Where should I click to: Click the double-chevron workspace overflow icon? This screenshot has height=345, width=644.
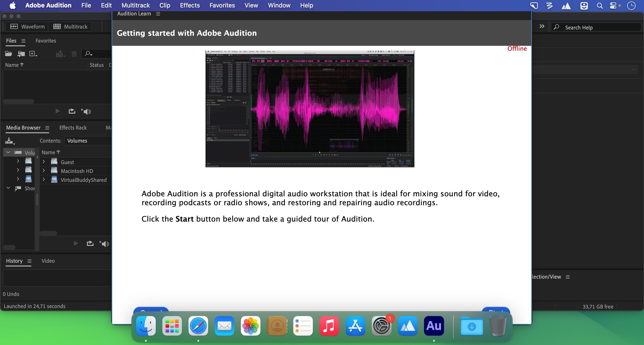pyautogui.click(x=542, y=26)
